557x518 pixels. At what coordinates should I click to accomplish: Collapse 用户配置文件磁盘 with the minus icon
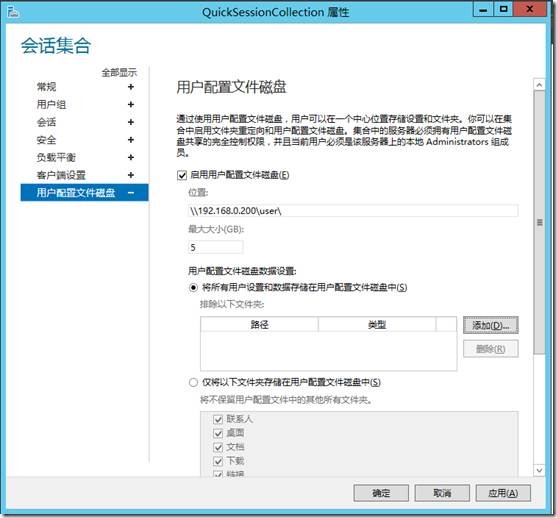(131, 193)
